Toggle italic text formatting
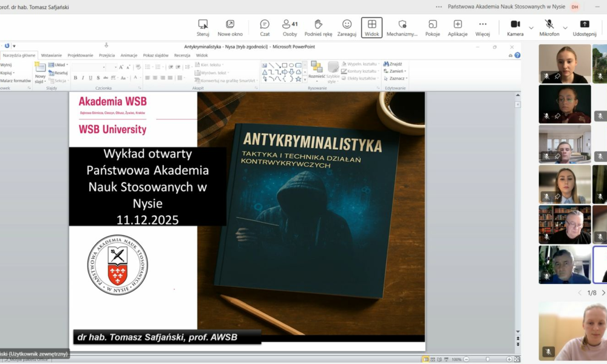The height and width of the screenshot is (364, 607). [x=83, y=78]
